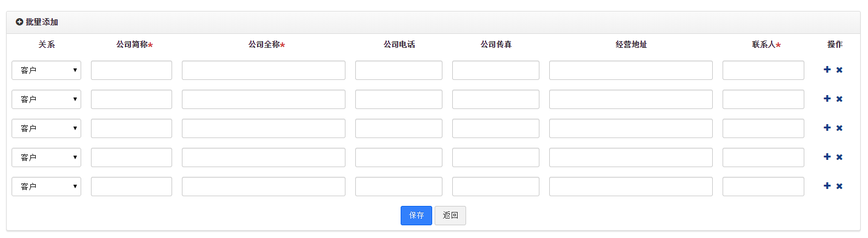
Task: Select the 公司电话 field in the third row
Action: 399,128
